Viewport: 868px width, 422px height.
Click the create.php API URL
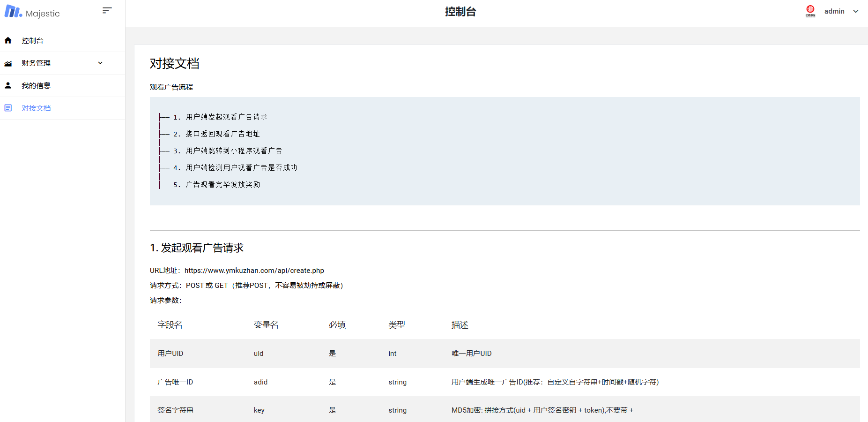(254, 271)
